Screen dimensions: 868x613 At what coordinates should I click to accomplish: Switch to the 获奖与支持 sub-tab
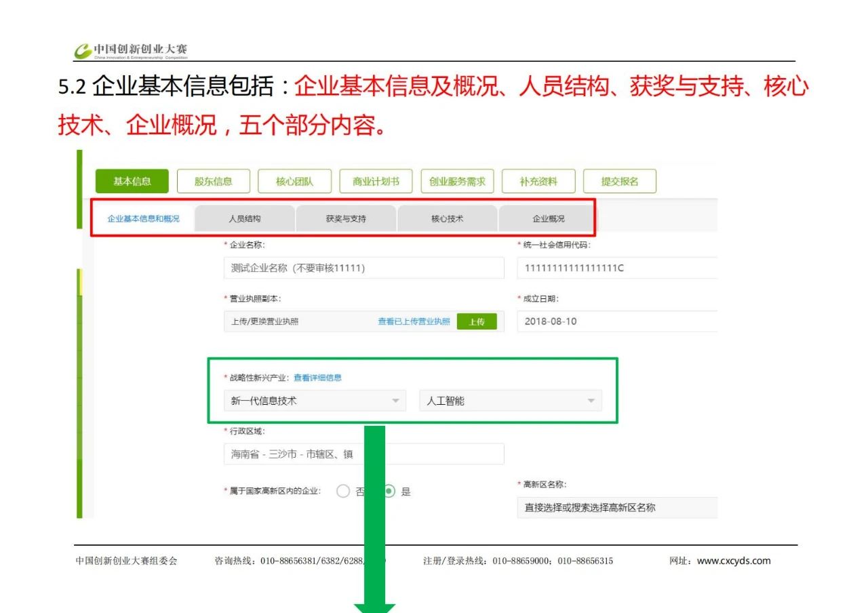[x=346, y=219]
